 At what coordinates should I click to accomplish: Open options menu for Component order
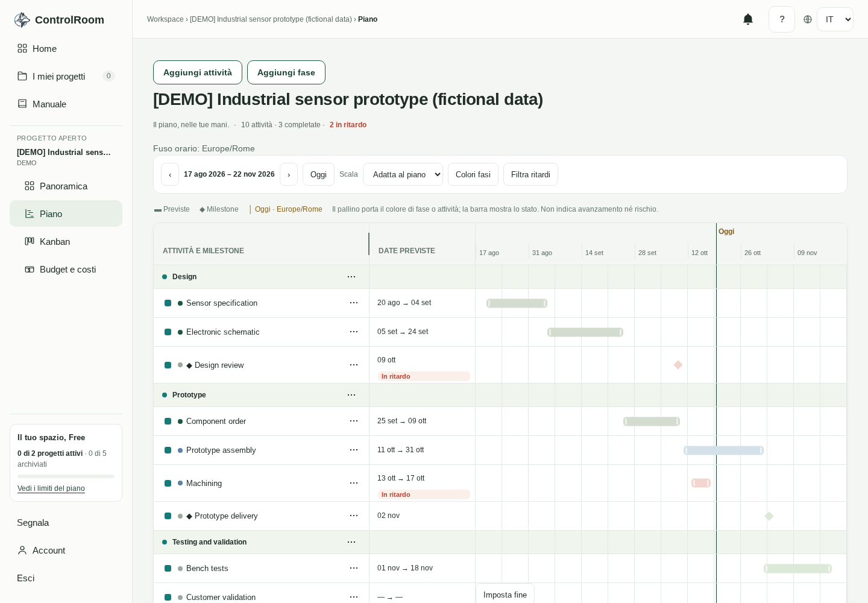pyautogui.click(x=354, y=421)
